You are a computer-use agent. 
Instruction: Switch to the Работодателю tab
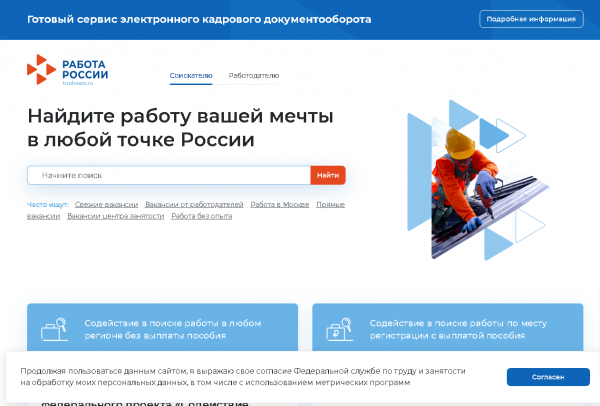(x=254, y=76)
